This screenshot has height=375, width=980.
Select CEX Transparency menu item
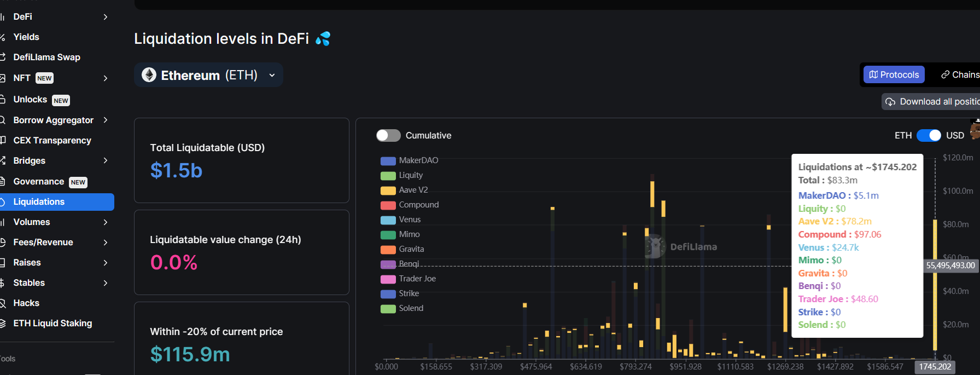click(52, 140)
